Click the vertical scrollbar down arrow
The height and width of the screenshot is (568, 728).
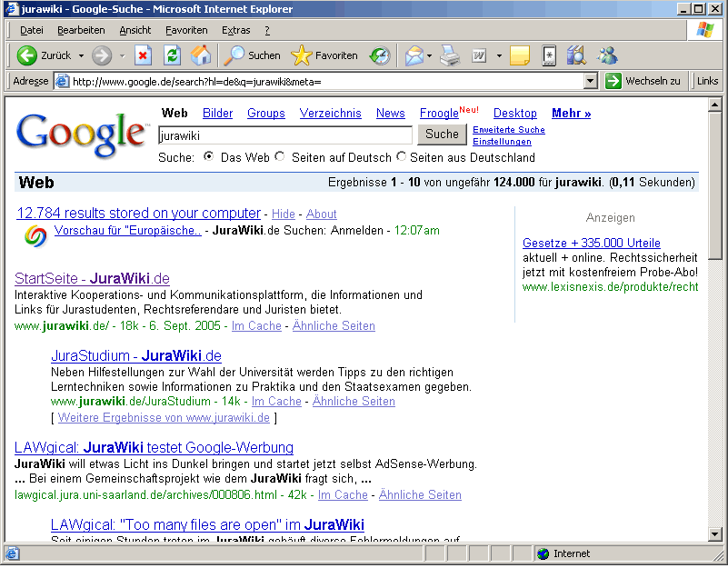click(714, 534)
